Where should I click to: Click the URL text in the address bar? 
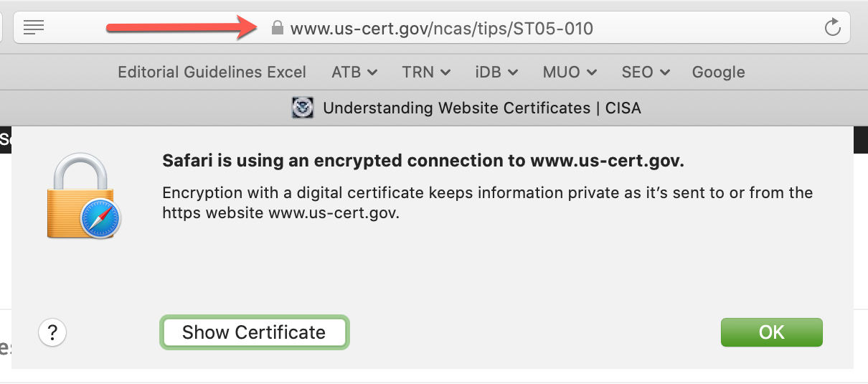442,29
